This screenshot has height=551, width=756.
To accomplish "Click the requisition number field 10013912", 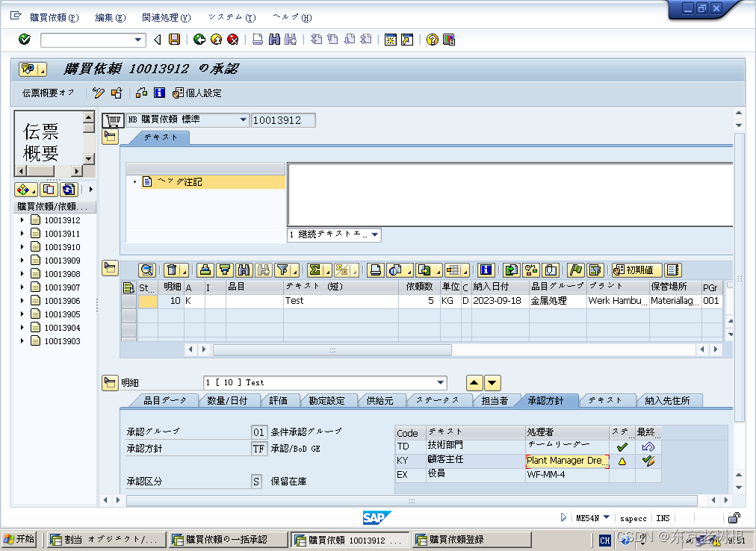I will (x=283, y=120).
